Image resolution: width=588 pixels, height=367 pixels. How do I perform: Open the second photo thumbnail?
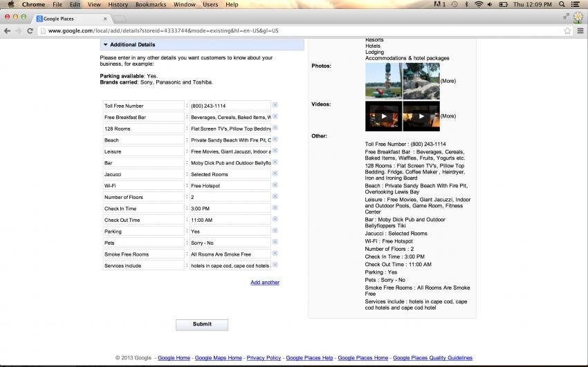pos(421,81)
